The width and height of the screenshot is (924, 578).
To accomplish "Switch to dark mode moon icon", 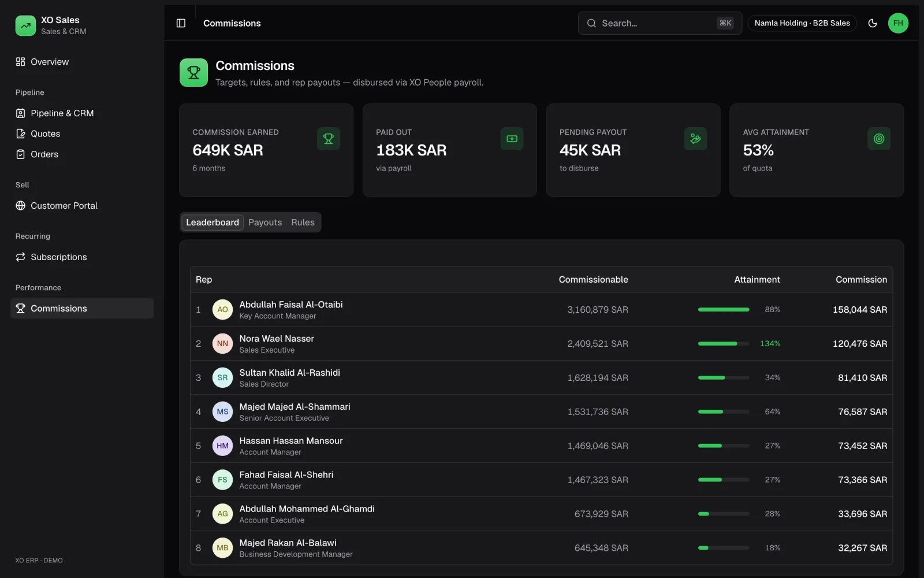I will click(873, 23).
